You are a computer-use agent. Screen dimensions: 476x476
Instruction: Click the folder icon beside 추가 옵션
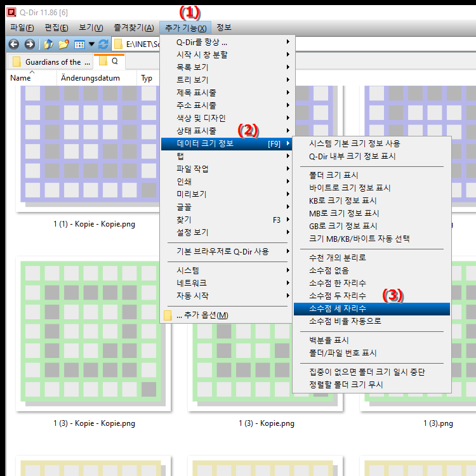(168, 315)
